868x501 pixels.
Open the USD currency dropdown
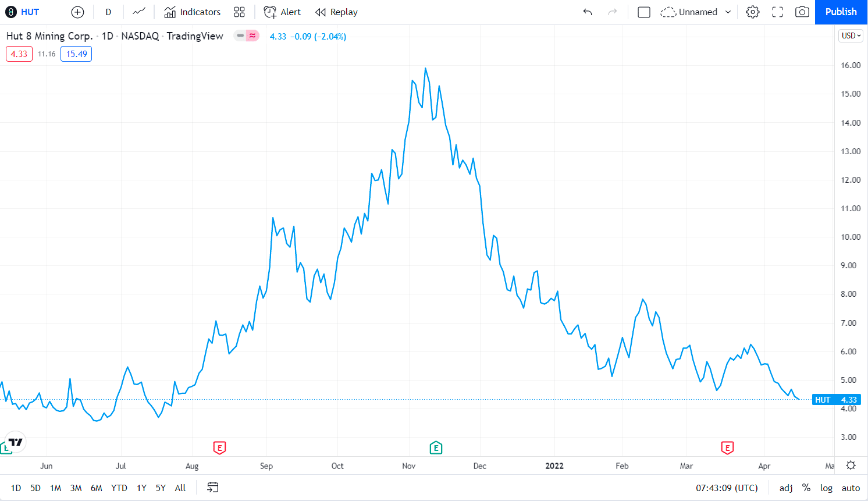(851, 35)
